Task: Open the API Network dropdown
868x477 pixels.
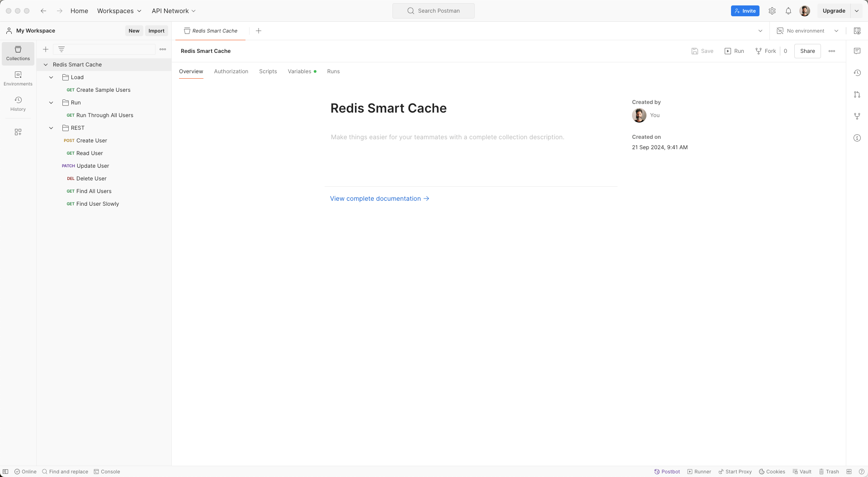Action: click(174, 11)
